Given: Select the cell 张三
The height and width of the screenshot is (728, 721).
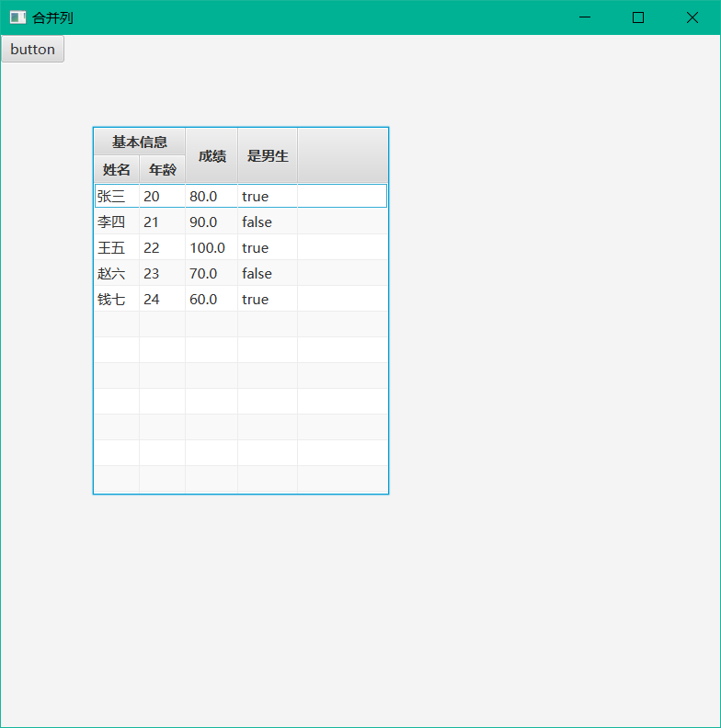Looking at the screenshot, I should [117, 196].
